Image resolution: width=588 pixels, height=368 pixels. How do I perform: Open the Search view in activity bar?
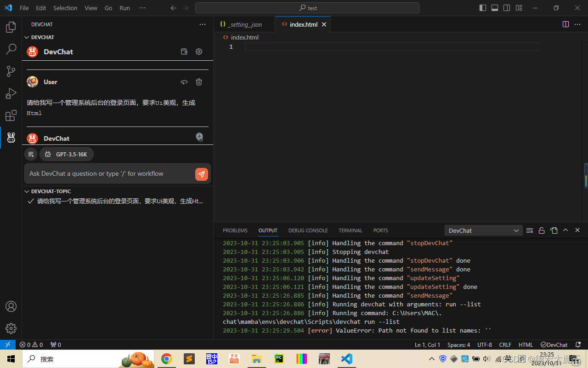11,49
